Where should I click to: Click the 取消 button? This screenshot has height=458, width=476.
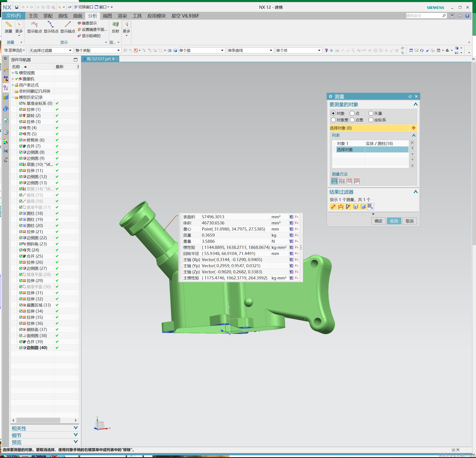[x=409, y=221]
